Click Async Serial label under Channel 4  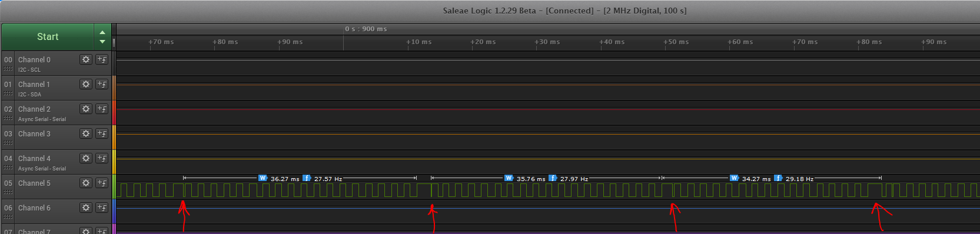tap(42, 168)
